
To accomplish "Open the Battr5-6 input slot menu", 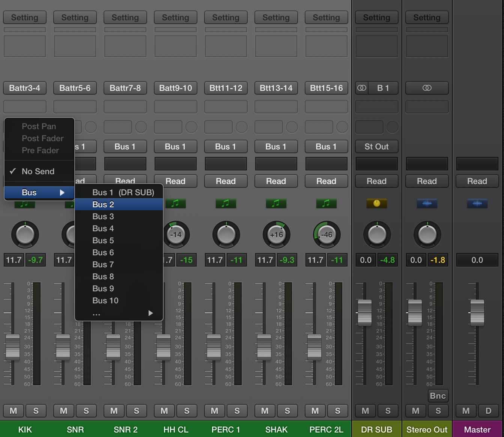I will (x=75, y=88).
